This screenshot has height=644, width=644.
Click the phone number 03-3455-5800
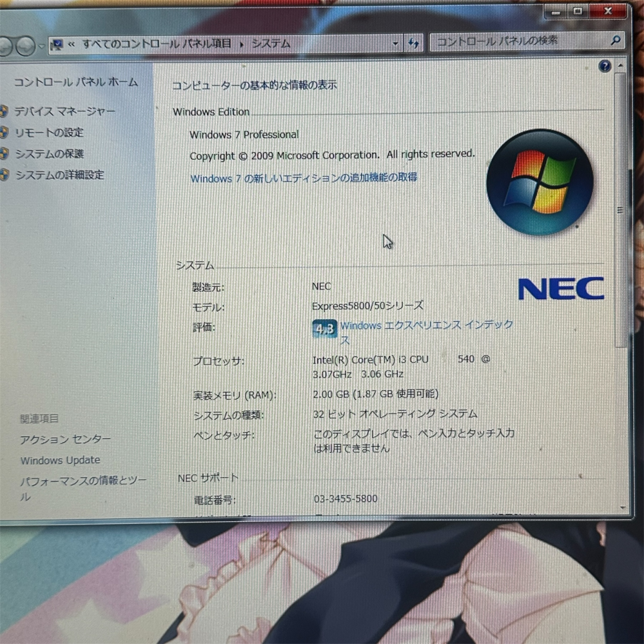346,499
